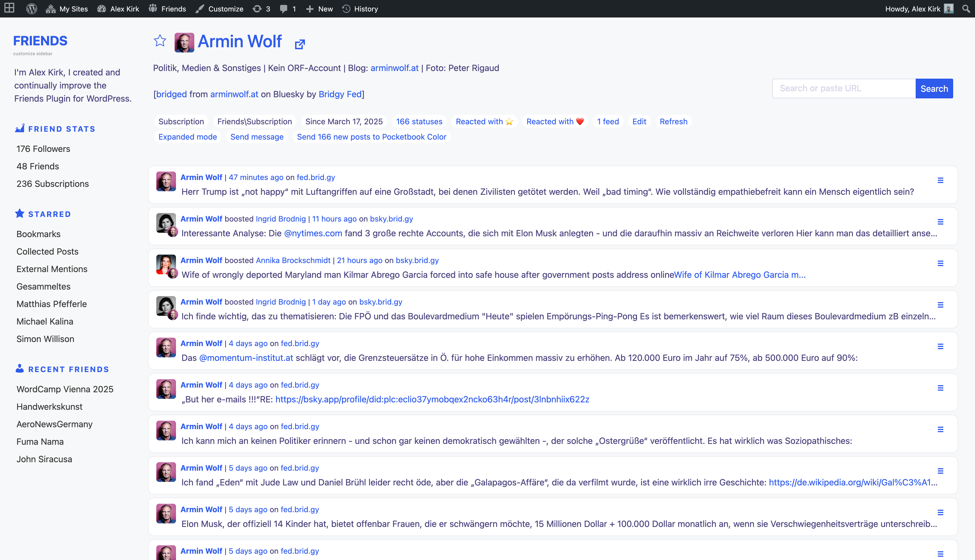Click the FRIENDS logo heading

pos(40,40)
